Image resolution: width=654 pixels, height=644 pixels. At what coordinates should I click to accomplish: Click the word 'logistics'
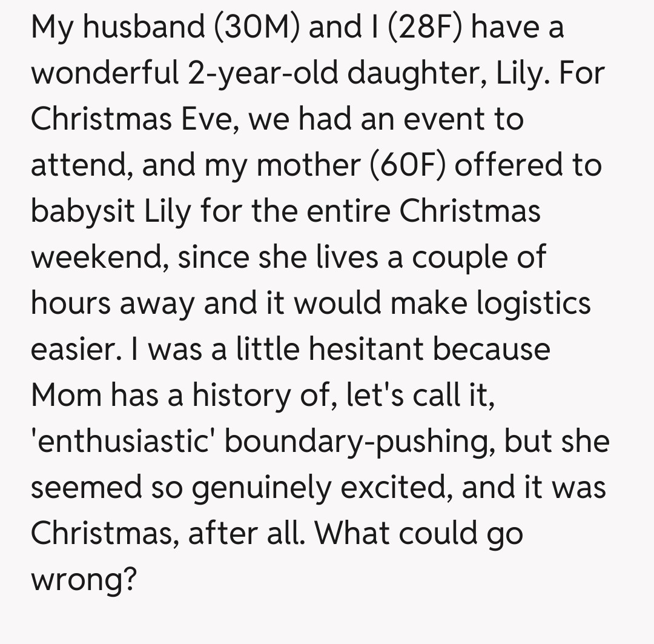pyautogui.click(x=533, y=303)
